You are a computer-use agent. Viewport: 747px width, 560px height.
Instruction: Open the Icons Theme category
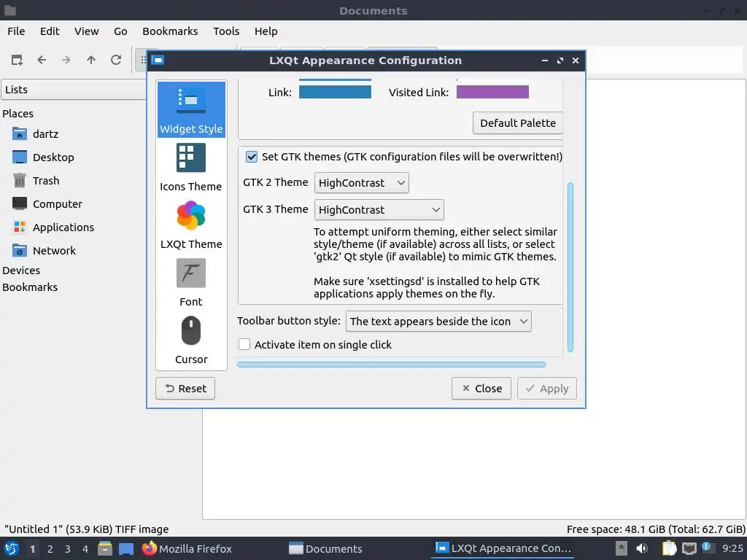[191, 167]
